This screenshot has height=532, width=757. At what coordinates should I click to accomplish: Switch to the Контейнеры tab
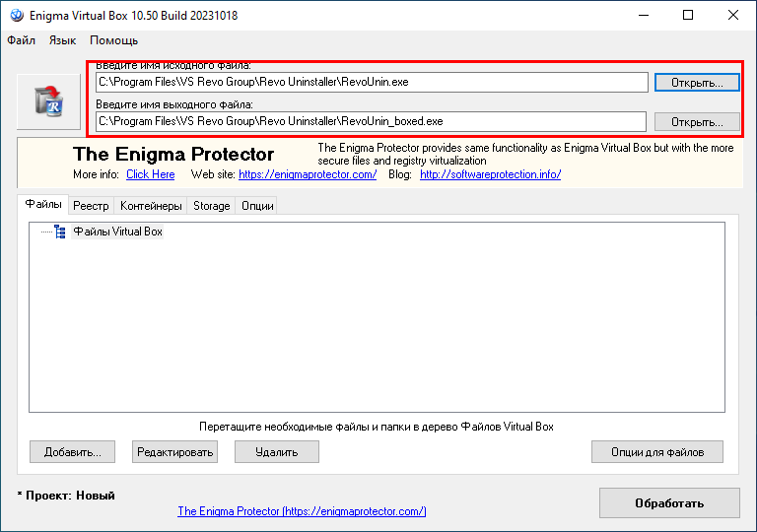151,206
